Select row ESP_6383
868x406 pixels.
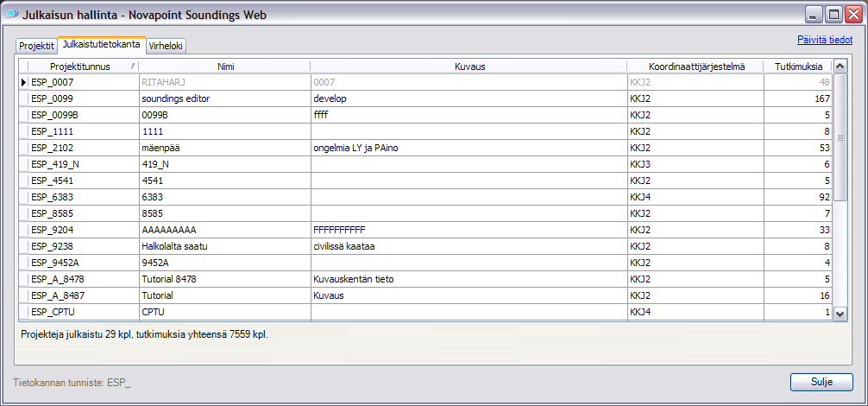coord(425,197)
